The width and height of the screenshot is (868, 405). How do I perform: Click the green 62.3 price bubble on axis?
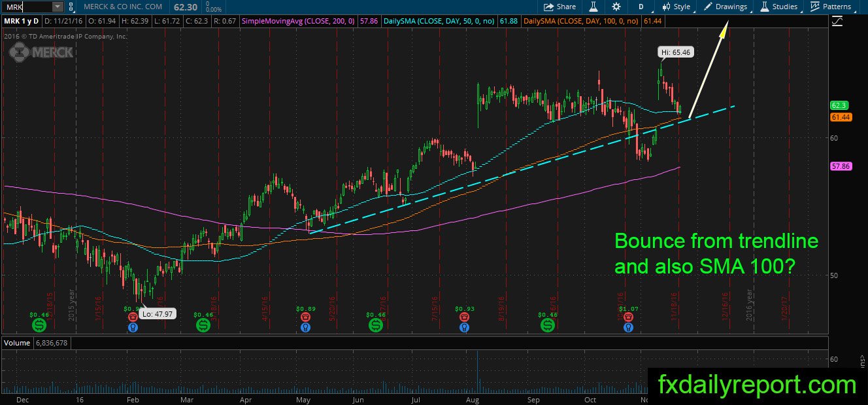(x=839, y=105)
